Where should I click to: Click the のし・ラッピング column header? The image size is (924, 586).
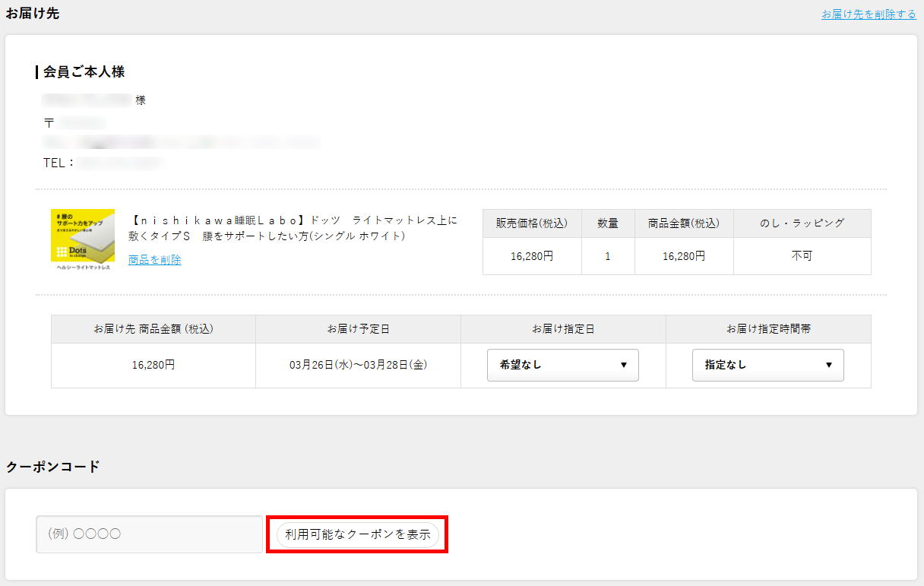(x=802, y=223)
